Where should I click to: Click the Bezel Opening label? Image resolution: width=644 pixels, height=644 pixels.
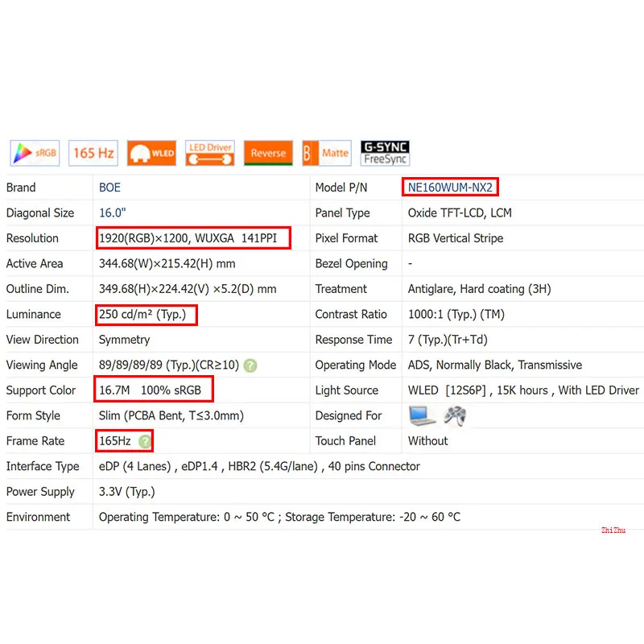351,264
